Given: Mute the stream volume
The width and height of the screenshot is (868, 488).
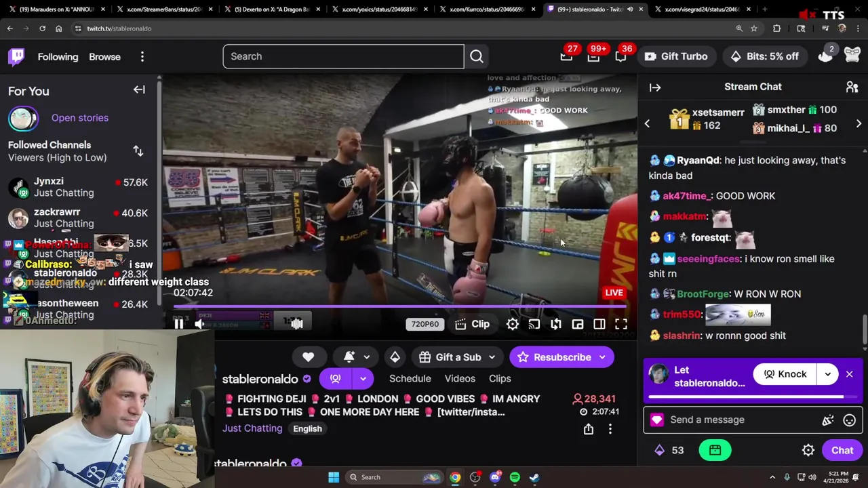Looking at the screenshot, I should (x=200, y=324).
